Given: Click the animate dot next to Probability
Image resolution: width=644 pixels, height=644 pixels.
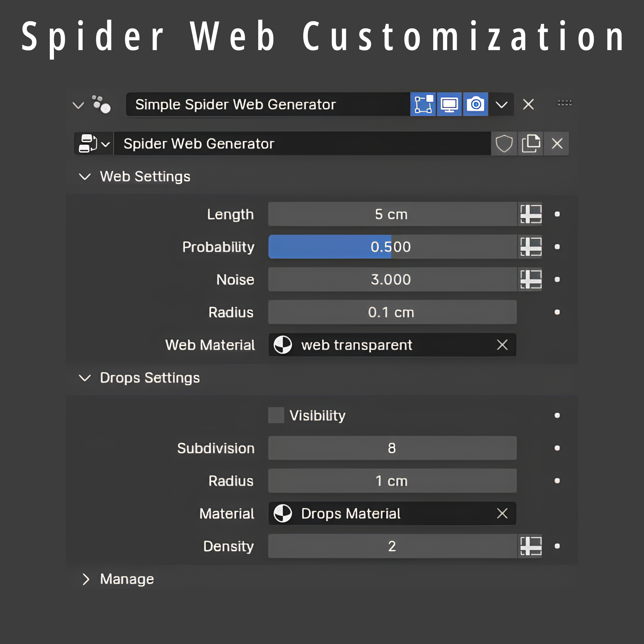Looking at the screenshot, I should (557, 247).
